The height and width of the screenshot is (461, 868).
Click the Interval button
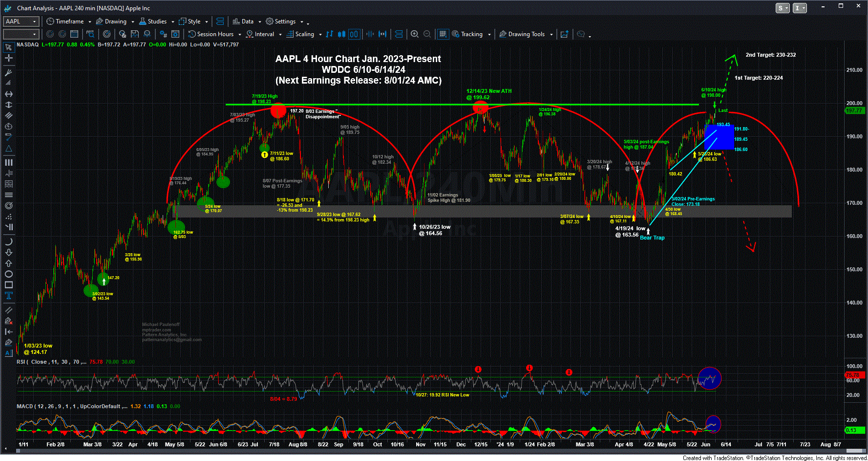[x=260, y=34]
